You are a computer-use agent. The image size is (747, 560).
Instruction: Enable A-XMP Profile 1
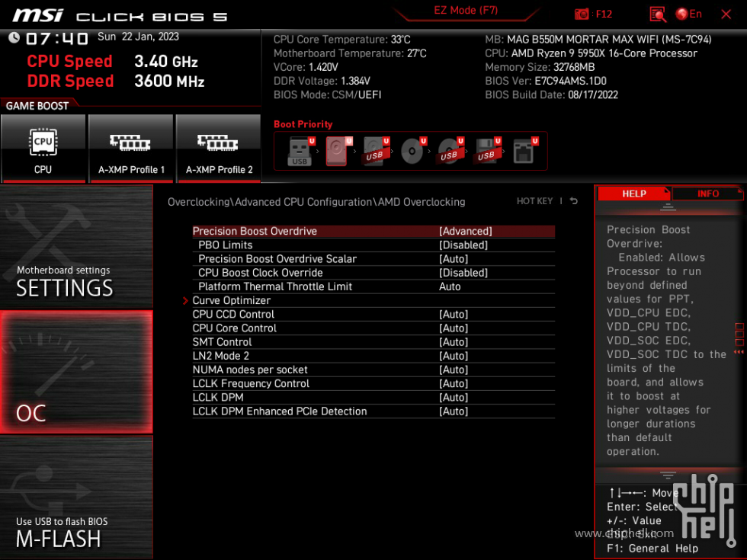[131, 148]
